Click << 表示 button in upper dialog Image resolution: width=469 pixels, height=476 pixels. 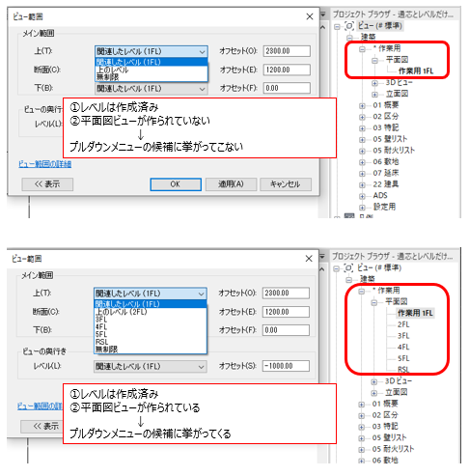47,184
